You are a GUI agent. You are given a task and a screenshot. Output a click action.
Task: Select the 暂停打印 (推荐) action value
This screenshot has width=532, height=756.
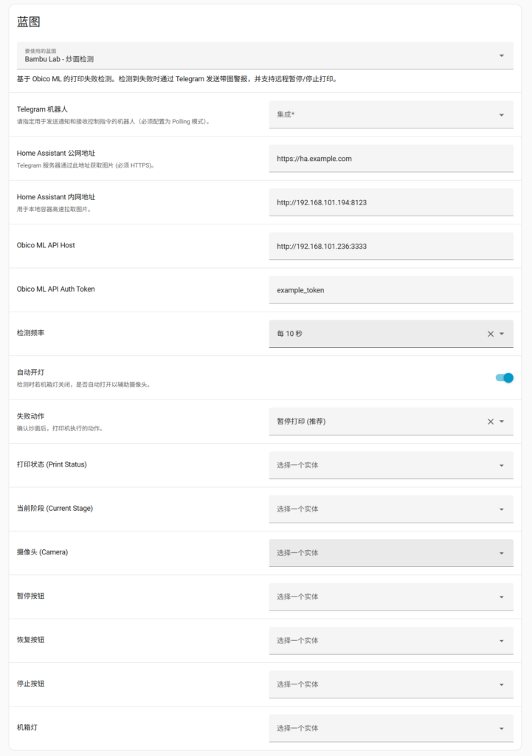[x=301, y=422]
